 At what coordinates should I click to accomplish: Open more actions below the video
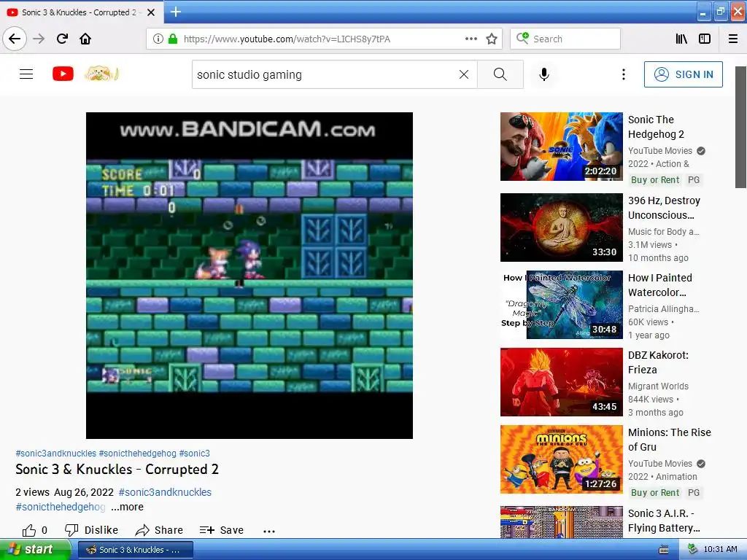(269, 531)
